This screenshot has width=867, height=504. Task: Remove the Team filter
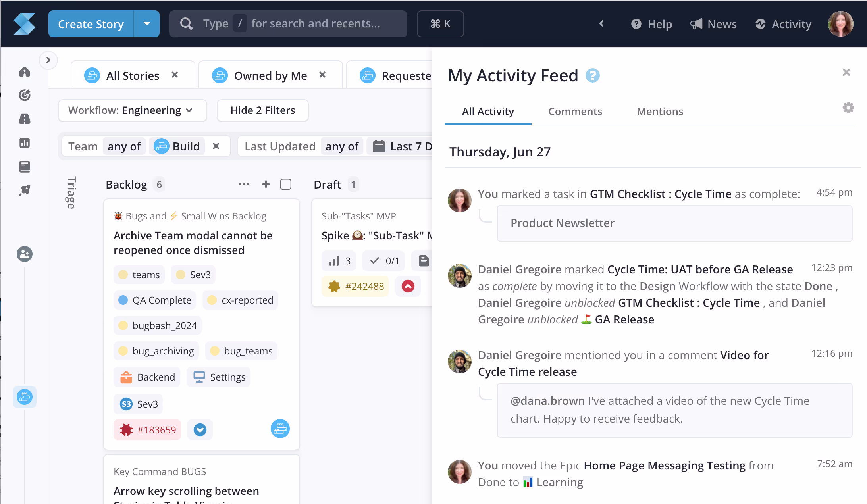pos(216,146)
